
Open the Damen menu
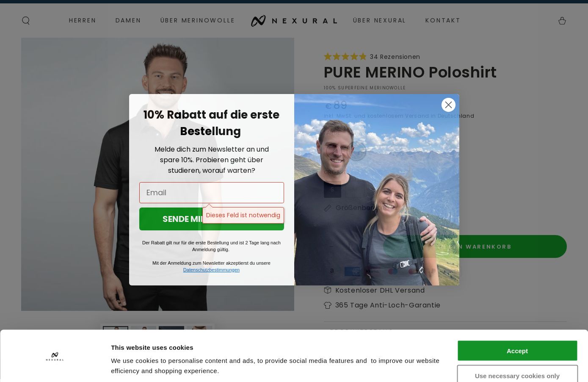pyautogui.click(x=128, y=20)
